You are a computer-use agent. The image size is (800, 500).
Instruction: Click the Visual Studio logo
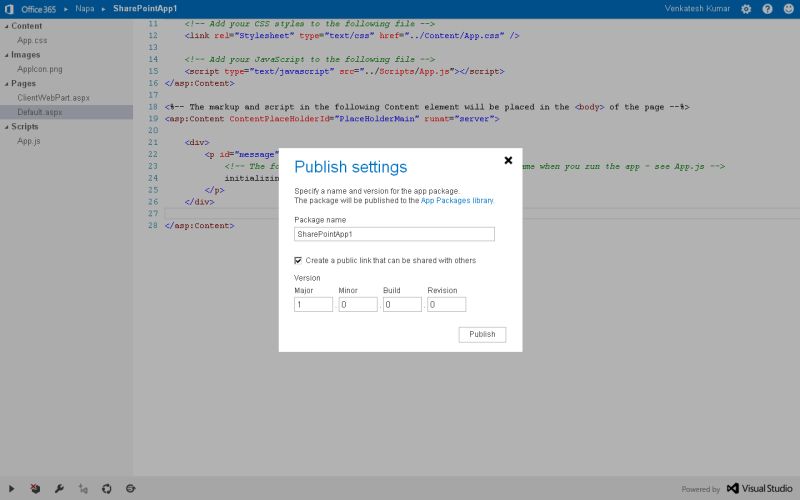coord(759,488)
